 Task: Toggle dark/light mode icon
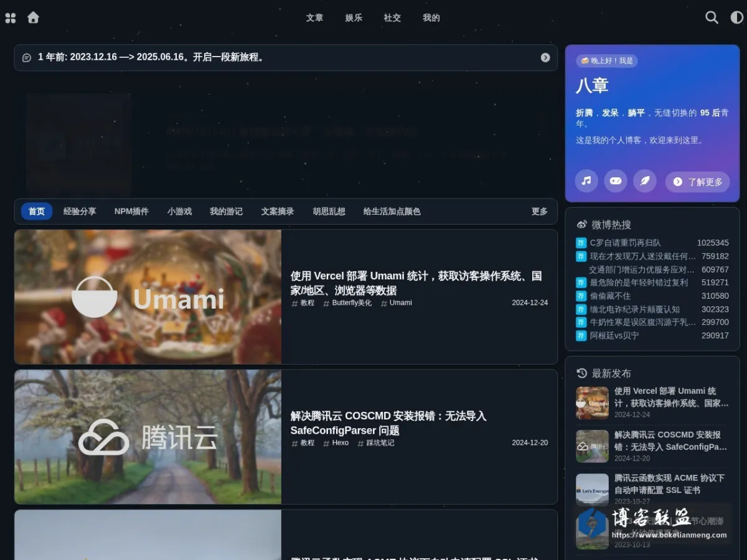(736, 17)
